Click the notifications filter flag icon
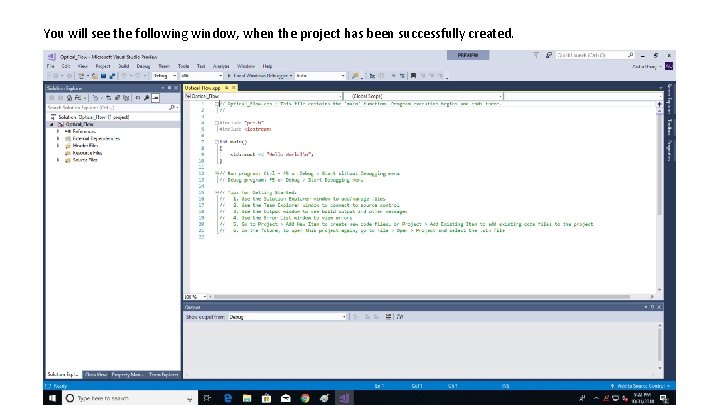The image size is (720, 405). tap(536, 55)
